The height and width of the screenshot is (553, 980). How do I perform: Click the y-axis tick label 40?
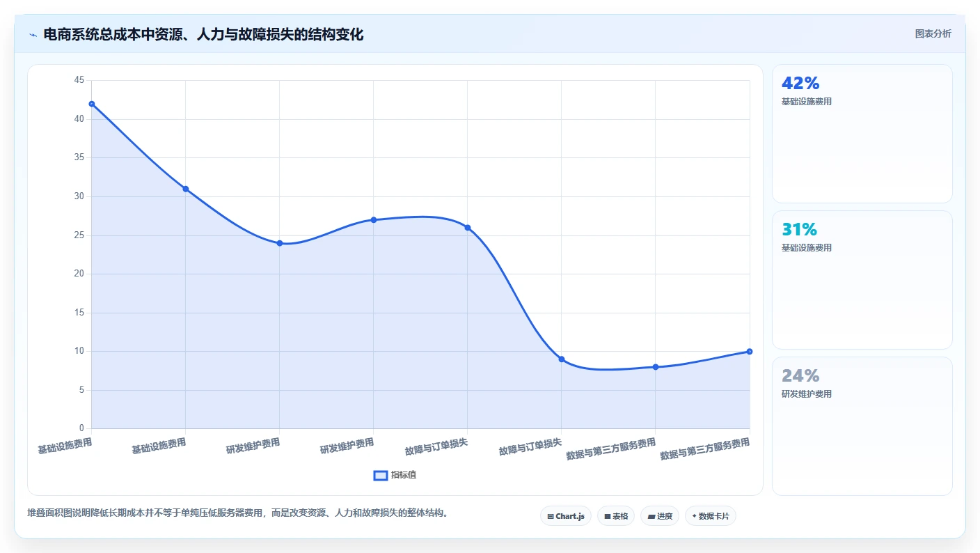79,119
